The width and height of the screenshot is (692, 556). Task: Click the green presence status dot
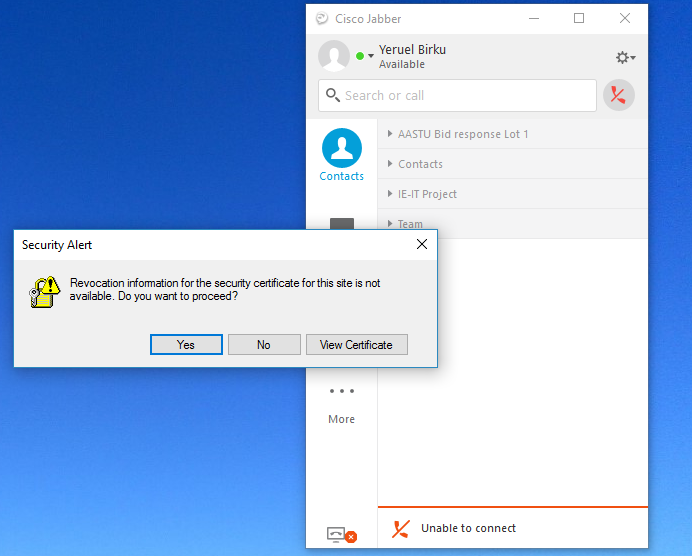tap(360, 56)
